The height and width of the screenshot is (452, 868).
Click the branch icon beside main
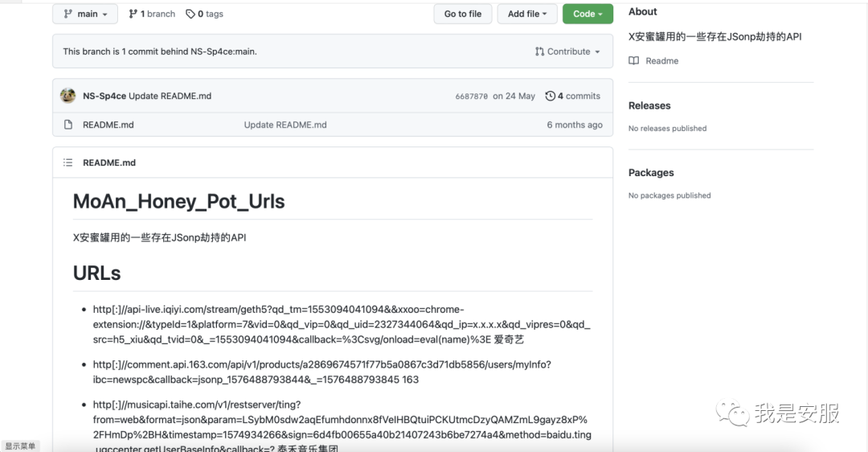tap(68, 14)
